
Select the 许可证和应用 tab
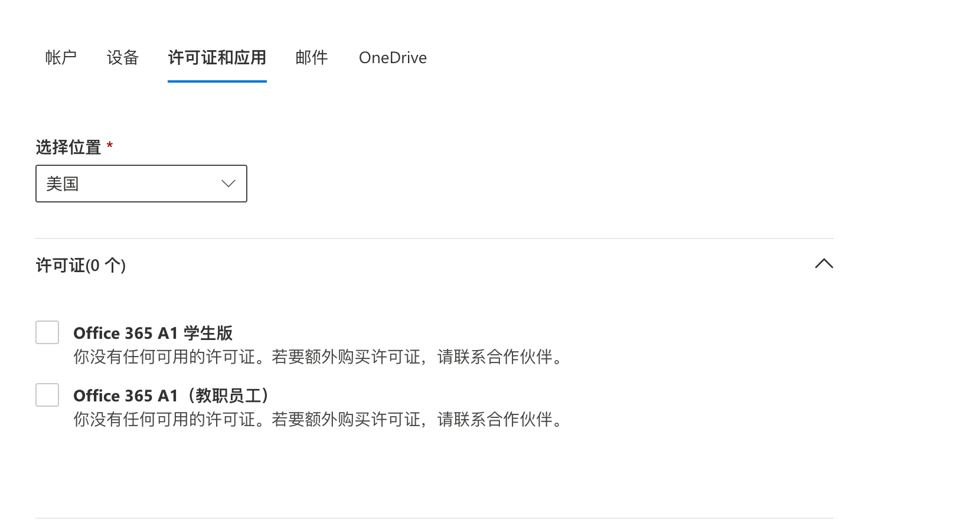(217, 57)
